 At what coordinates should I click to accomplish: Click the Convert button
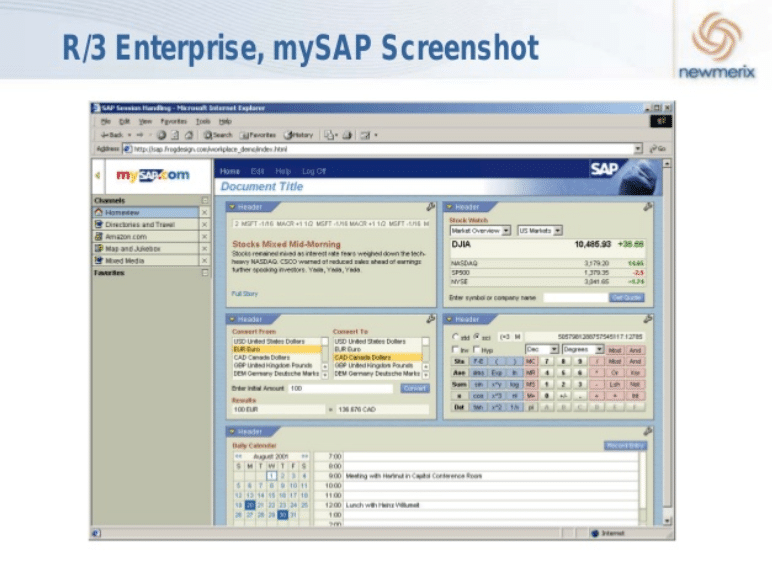[415, 388]
